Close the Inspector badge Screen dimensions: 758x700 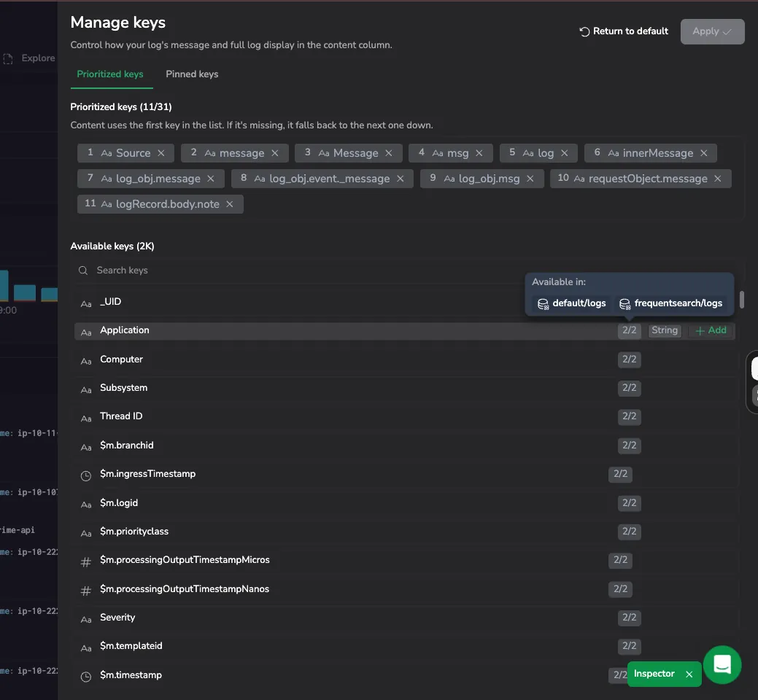coord(689,674)
